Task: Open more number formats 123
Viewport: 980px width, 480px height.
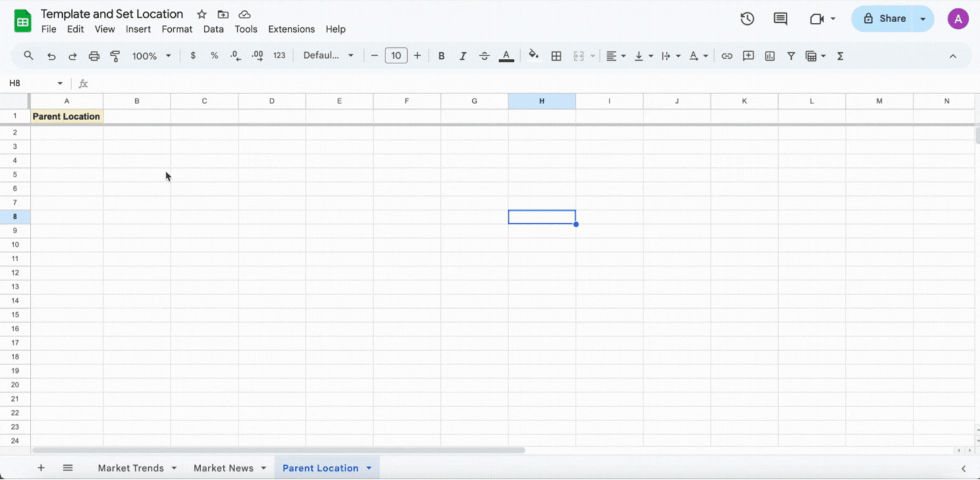Action: [x=279, y=56]
